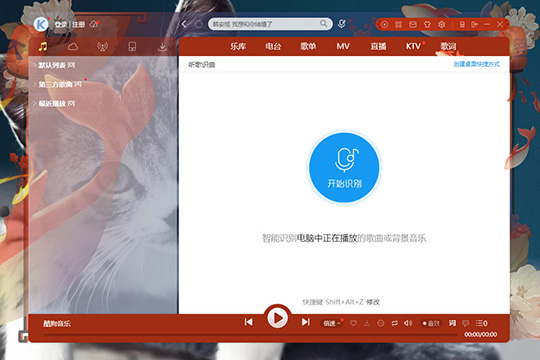Click the 听歌识曲 heading text

tap(202, 65)
